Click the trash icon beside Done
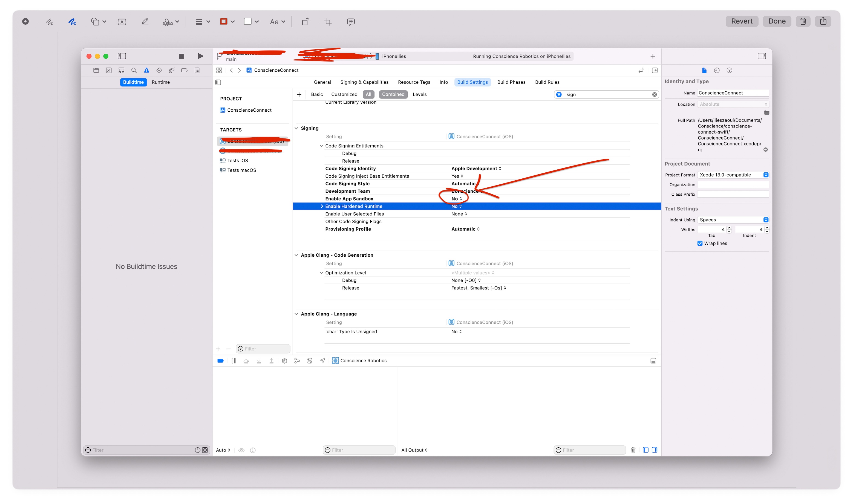853x504 pixels. tap(803, 21)
